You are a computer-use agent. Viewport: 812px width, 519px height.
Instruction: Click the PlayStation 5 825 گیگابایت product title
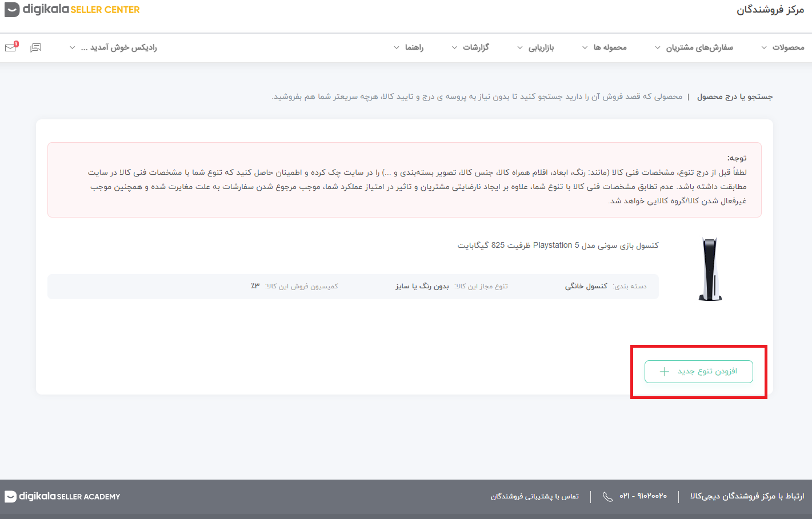pos(558,246)
